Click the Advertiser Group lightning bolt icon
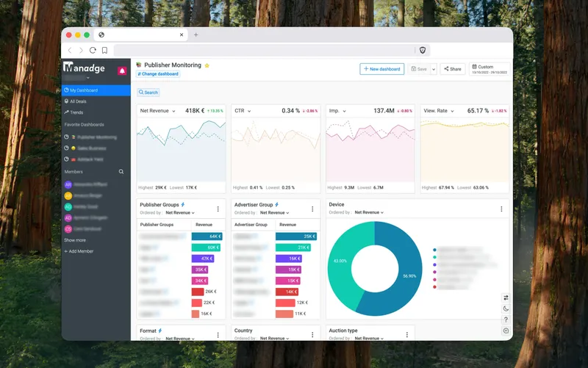Screen dimensions: 588x368 (x=277, y=205)
